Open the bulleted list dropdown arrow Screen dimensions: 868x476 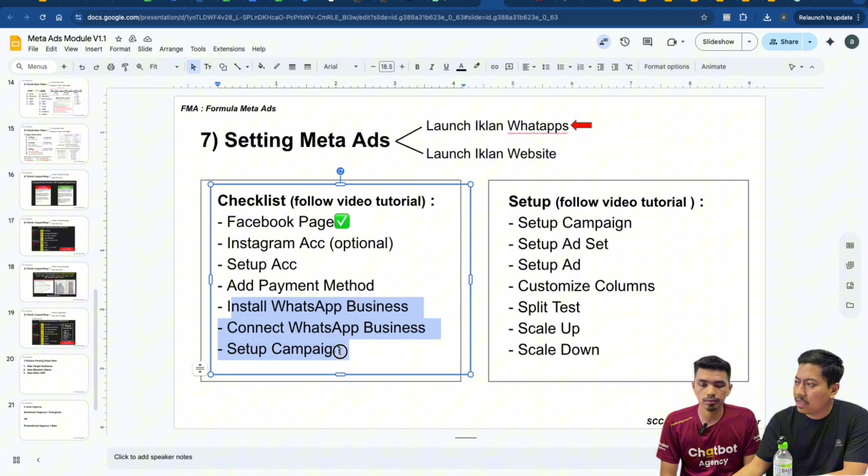[x=570, y=67]
